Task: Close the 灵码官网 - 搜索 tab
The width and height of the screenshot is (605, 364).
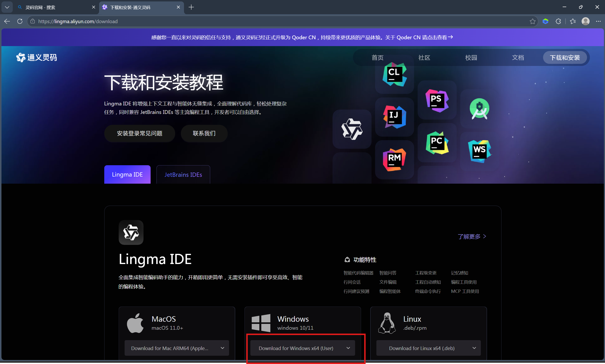Action: pyautogui.click(x=93, y=7)
